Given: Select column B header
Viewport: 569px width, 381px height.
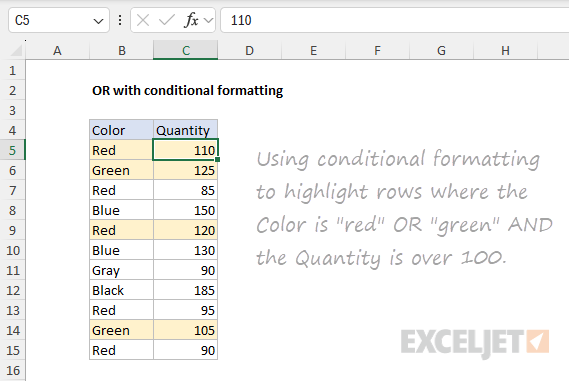Looking at the screenshot, I should click(122, 50).
